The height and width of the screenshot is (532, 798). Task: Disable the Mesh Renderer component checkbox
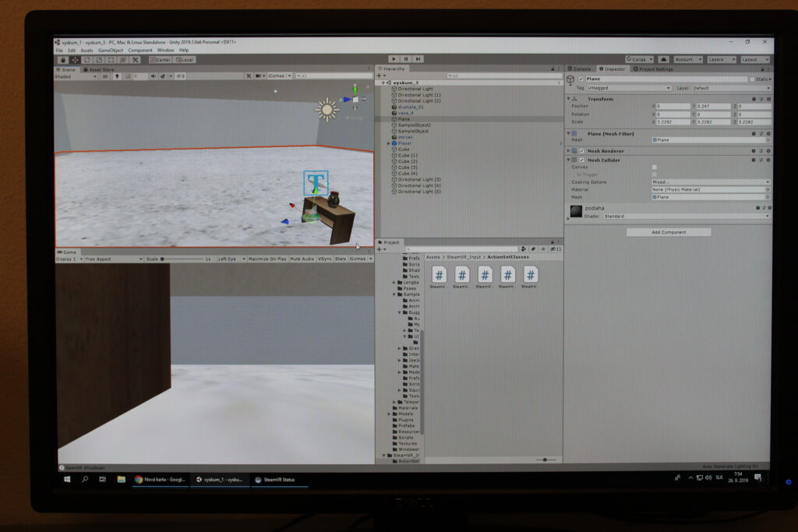[x=581, y=150]
